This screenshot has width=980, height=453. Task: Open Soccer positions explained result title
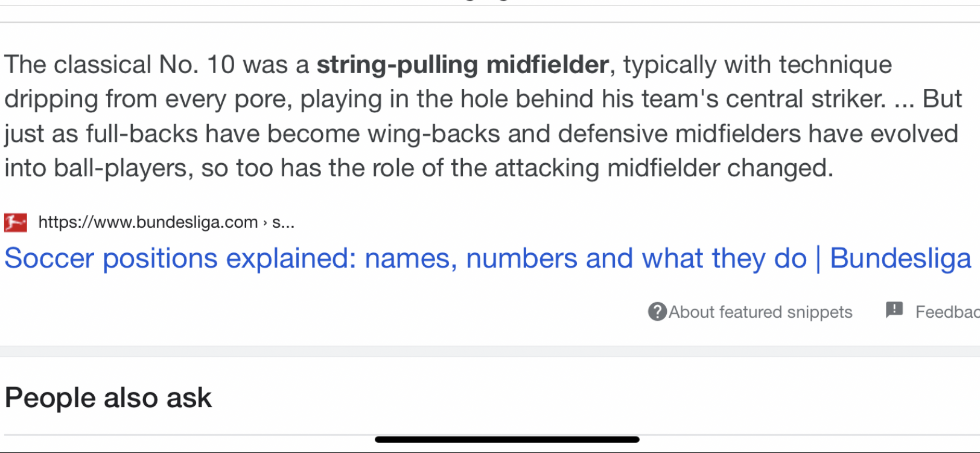(x=488, y=259)
